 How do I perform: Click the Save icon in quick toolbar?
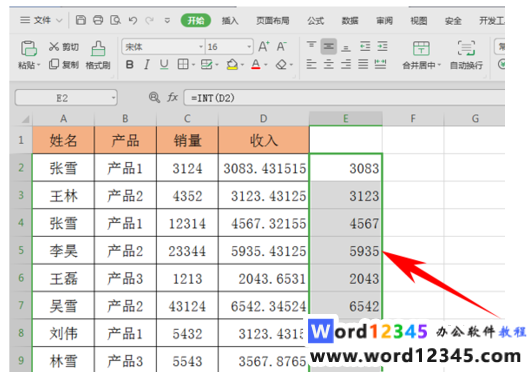pyautogui.click(x=81, y=20)
